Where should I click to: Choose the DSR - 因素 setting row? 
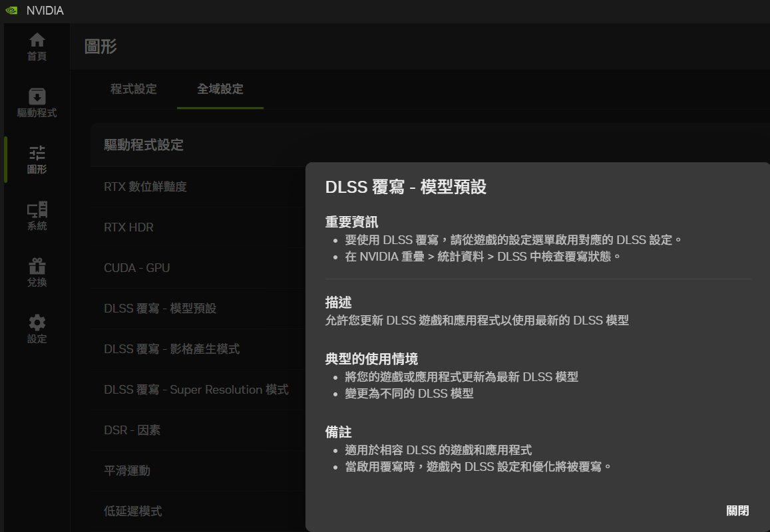click(x=132, y=430)
